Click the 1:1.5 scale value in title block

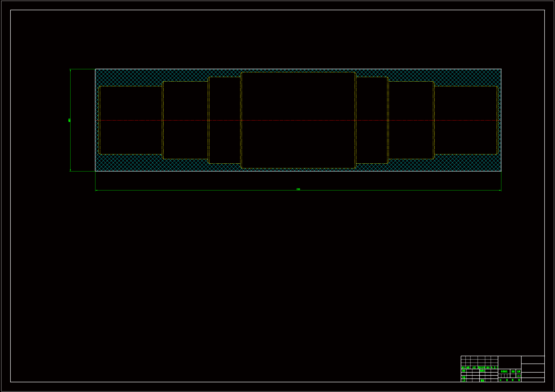518,376
